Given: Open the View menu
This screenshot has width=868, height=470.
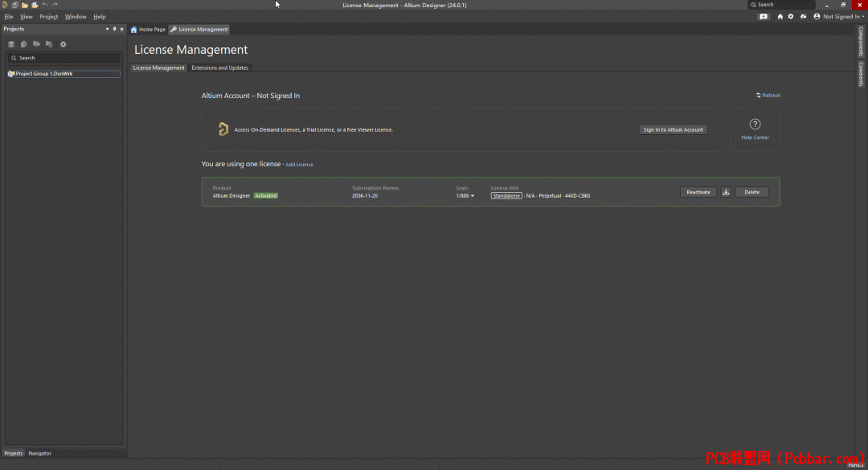Looking at the screenshot, I should [26, 17].
